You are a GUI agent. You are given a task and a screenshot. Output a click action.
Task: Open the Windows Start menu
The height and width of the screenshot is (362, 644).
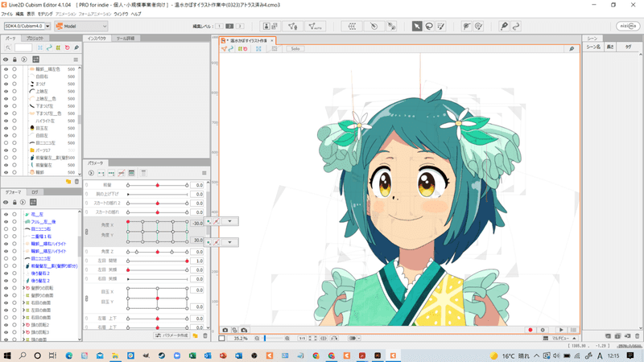[x=7, y=356]
